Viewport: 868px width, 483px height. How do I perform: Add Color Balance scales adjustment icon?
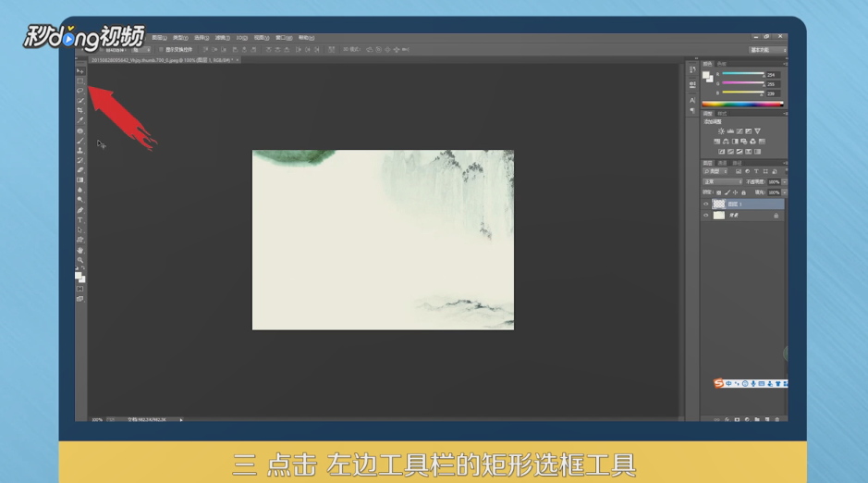click(726, 142)
